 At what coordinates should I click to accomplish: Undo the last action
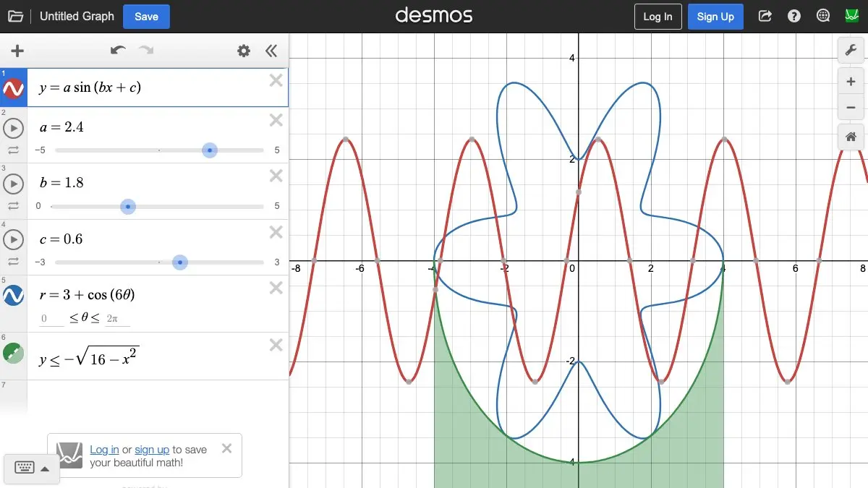[x=118, y=51]
